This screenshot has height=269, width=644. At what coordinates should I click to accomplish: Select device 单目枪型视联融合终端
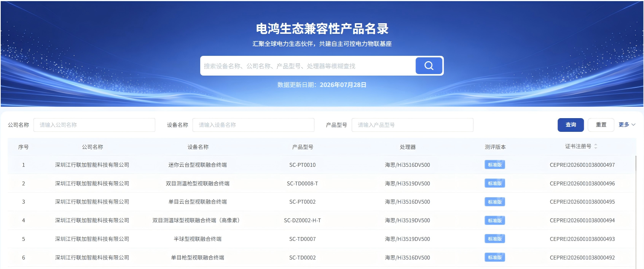[x=198, y=258]
